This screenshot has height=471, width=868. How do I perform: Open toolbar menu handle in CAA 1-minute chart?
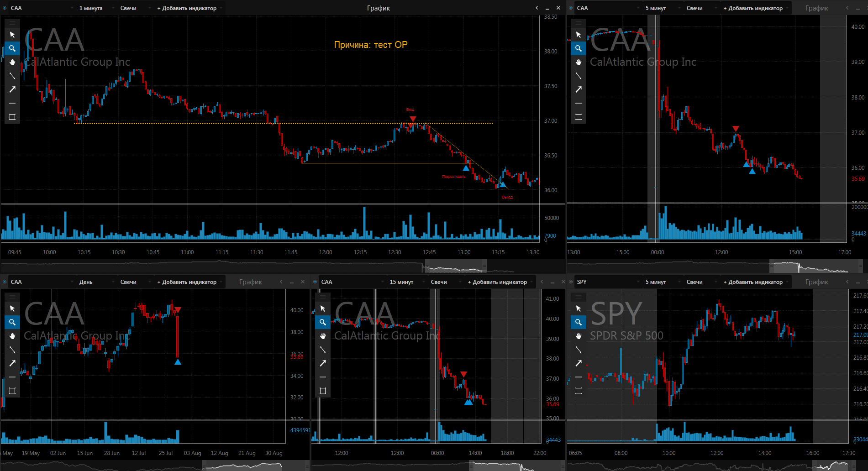coord(12,23)
